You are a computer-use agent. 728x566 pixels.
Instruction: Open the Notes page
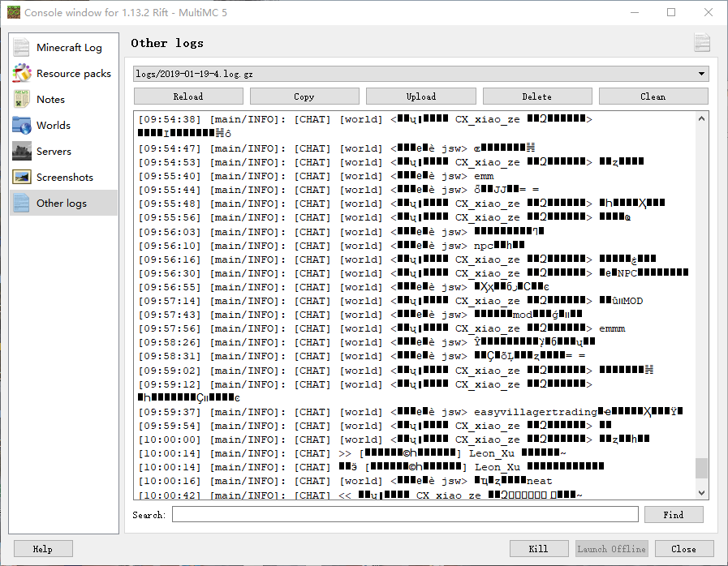pyautogui.click(x=63, y=99)
